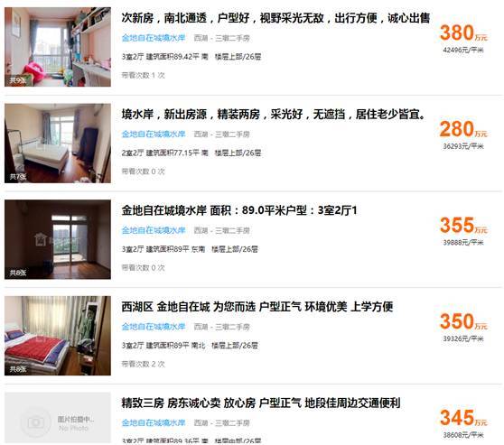The width and height of the screenshot is (504, 445).
Task: Click the 345万元 price label
Action: tap(463, 418)
